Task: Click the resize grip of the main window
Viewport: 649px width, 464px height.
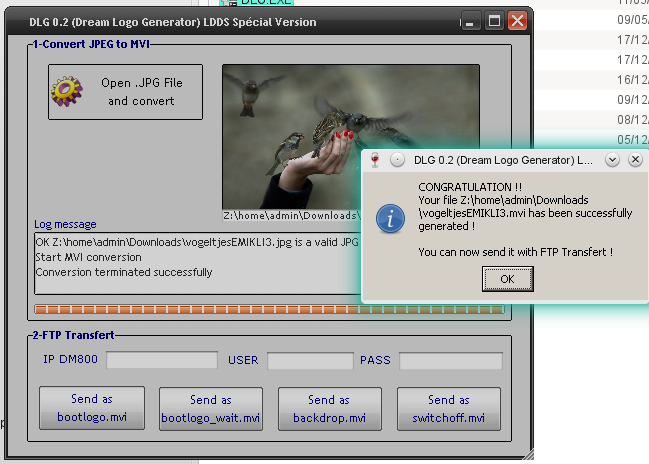Action: (x=527, y=454)
